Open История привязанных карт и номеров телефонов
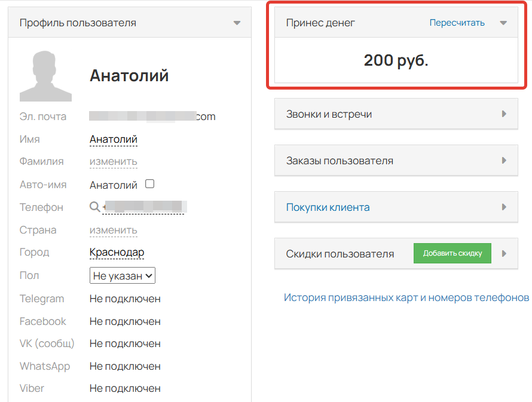Image resolution: width=532 pixels, height=402 pixels. tap(406, 297)
